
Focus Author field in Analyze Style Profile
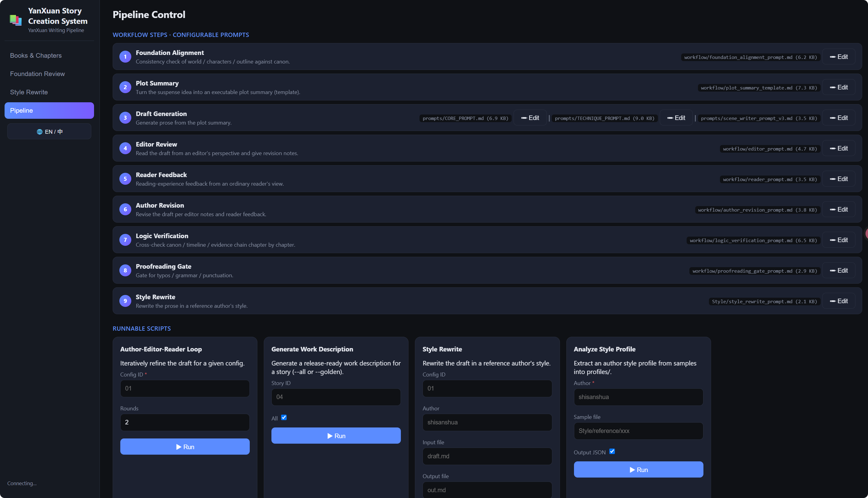click(638, 397)
